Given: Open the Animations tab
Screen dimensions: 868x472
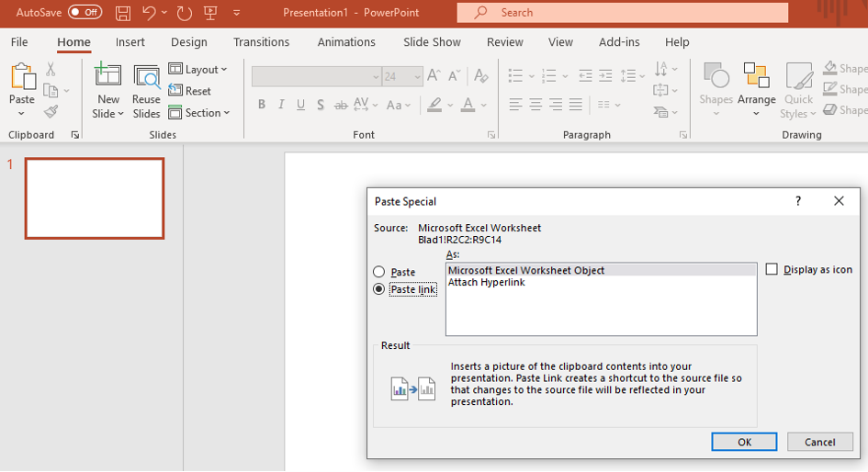Looking at the screenshot, I should click(x=346, y=42).
